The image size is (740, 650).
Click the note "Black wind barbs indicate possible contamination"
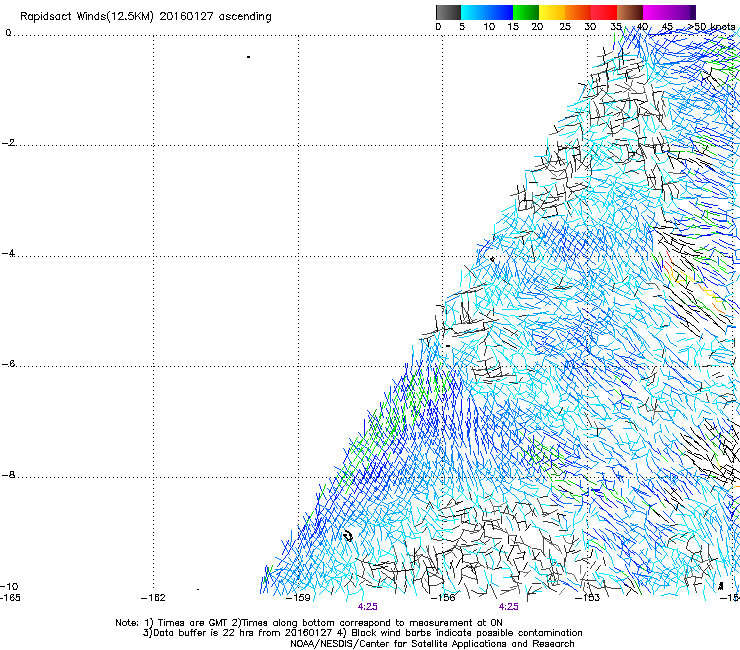pyautogui.click(x=467, y=633)
